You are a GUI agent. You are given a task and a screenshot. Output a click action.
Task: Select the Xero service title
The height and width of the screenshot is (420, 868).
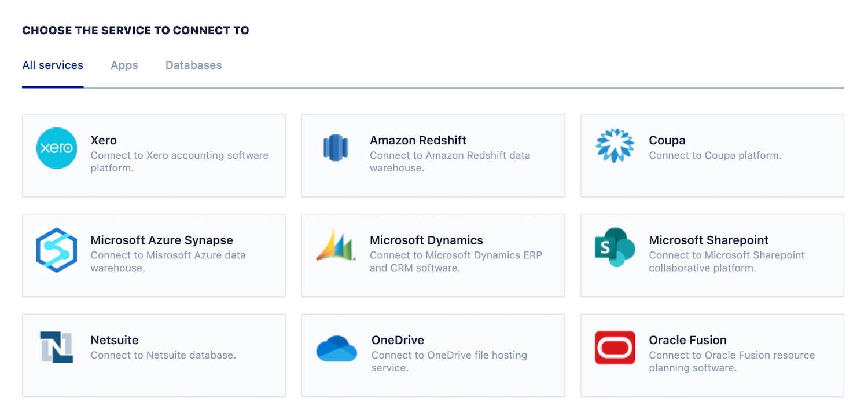(x=104, y=140)
